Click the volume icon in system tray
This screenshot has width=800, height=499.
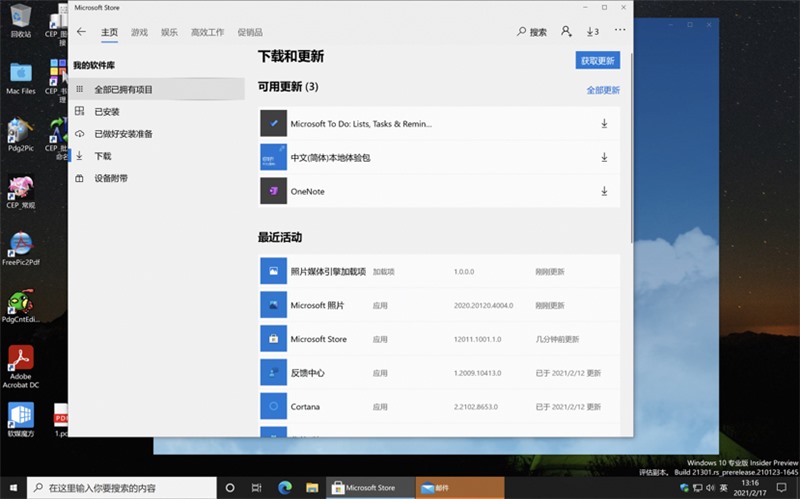tap(710, 488)
